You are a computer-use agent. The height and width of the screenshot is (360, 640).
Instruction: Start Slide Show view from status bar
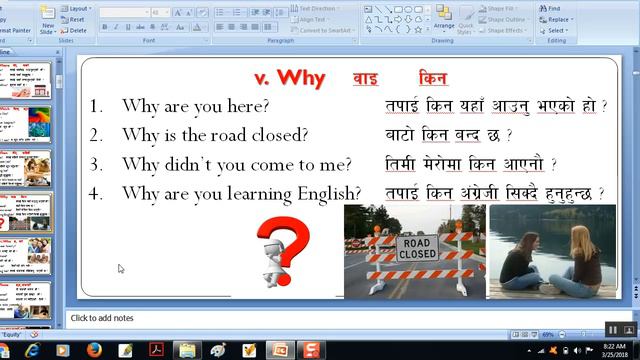[534, 335]
